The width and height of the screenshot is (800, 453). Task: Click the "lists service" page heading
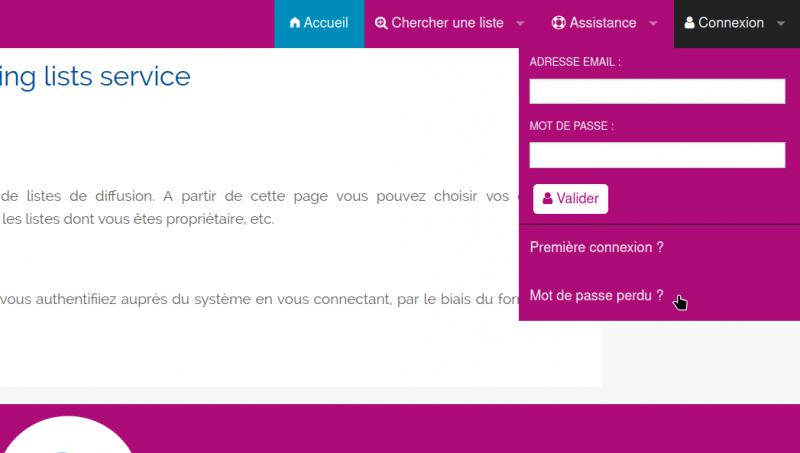[x=96, y=76]
